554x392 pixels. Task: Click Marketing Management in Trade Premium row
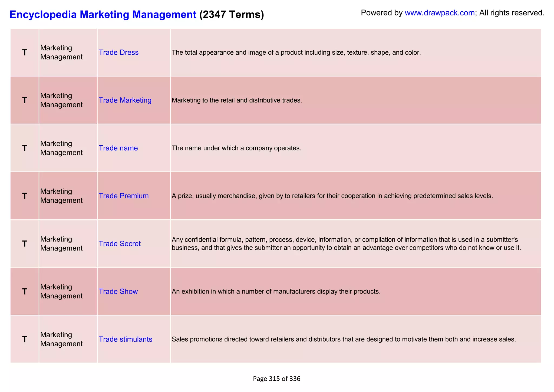61,196
